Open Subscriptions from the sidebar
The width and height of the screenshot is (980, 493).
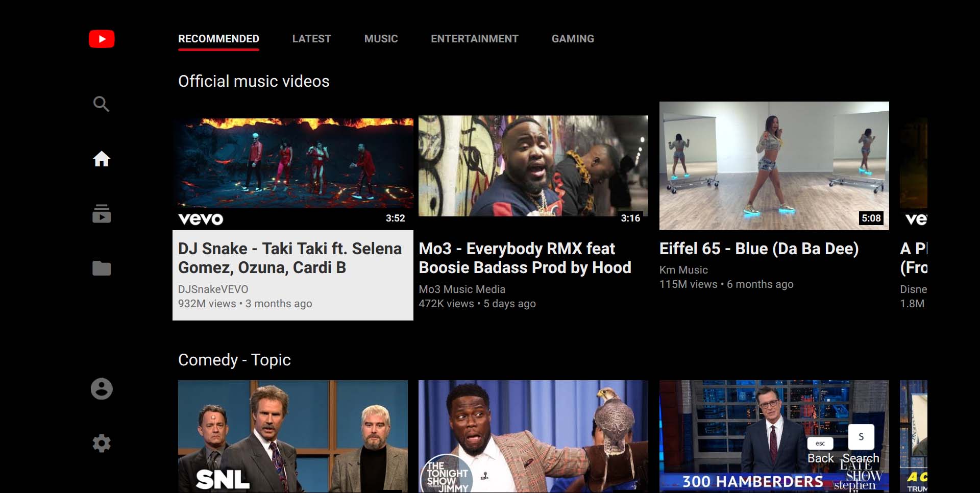102,214
